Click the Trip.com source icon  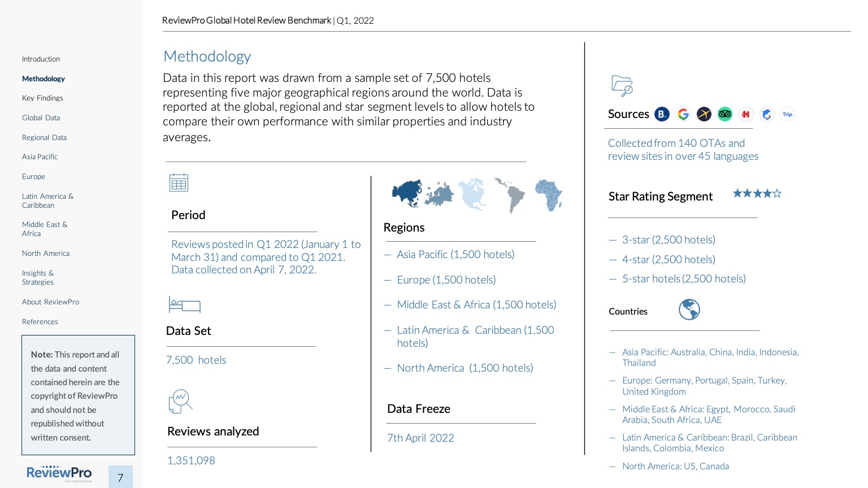point(787,114)
